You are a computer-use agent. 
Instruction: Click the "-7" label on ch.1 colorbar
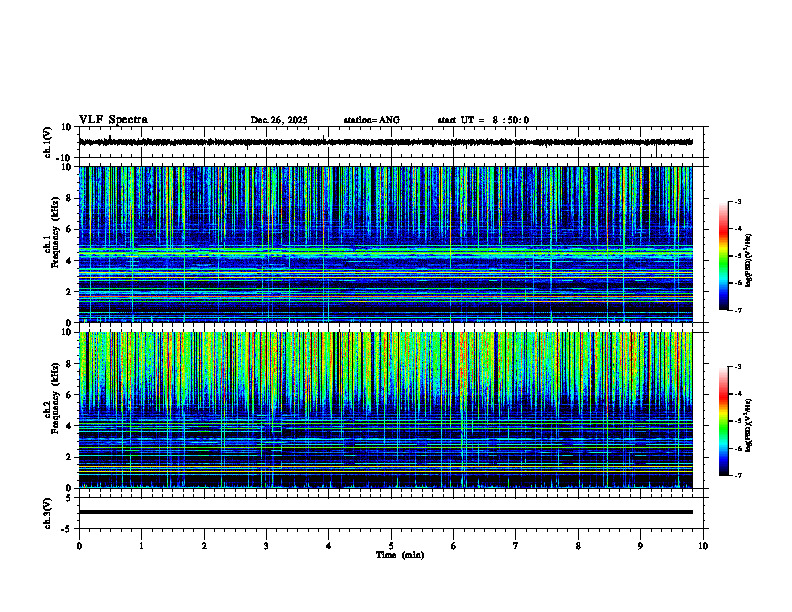click(x=738, y=310)
